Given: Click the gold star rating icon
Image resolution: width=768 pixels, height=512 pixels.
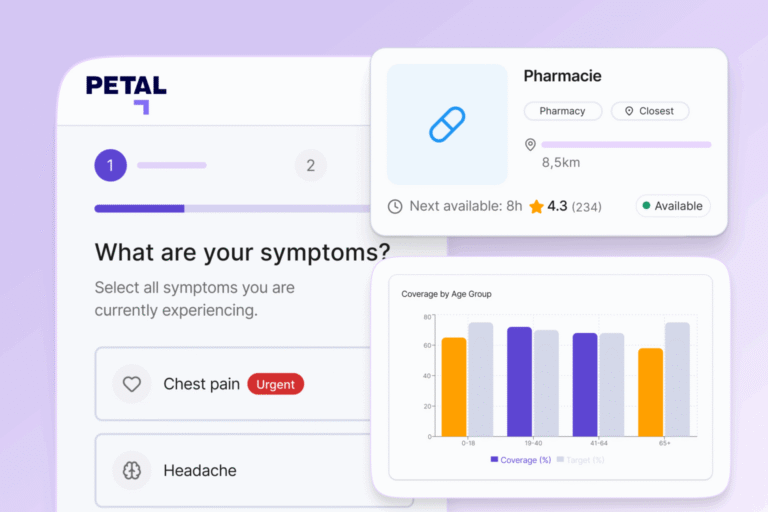Looking at the screenshot, I should [536, 206].
